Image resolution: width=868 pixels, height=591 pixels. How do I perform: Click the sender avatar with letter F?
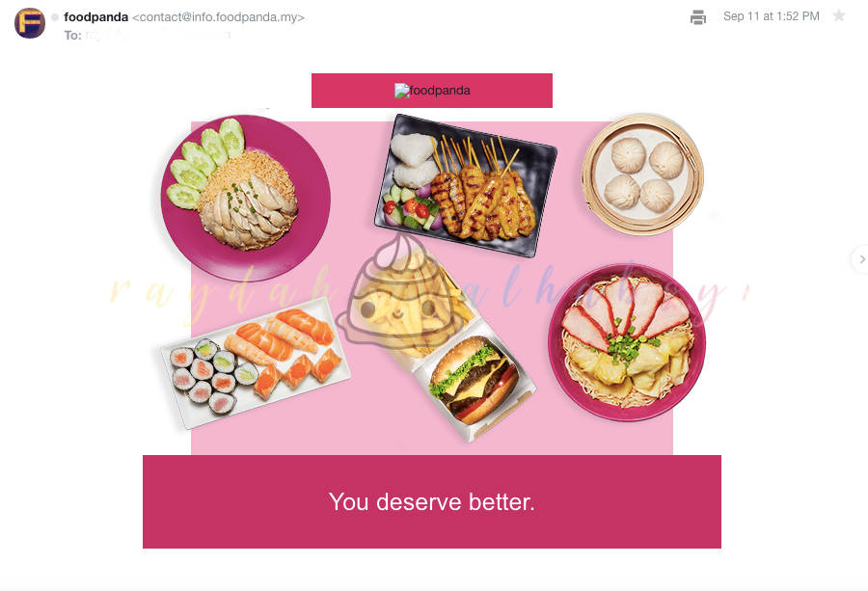(x=30, y=23)
